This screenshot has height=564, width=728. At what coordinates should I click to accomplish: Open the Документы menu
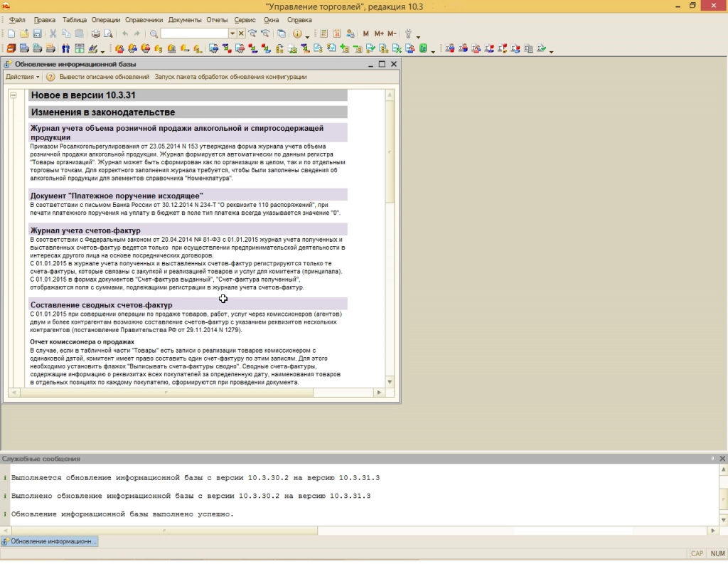point(185,20)
